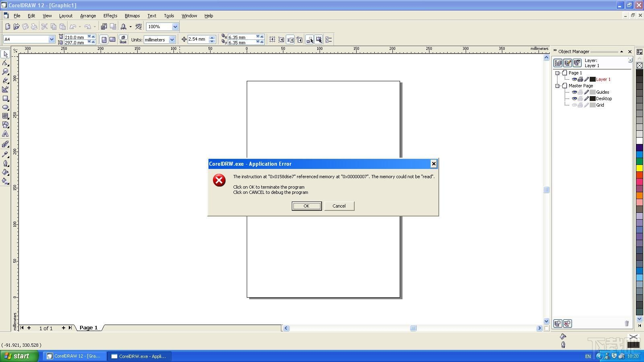Select the Smart Drawing tool
This screenshot has height=362, width=644.
(x=5, y=89)
